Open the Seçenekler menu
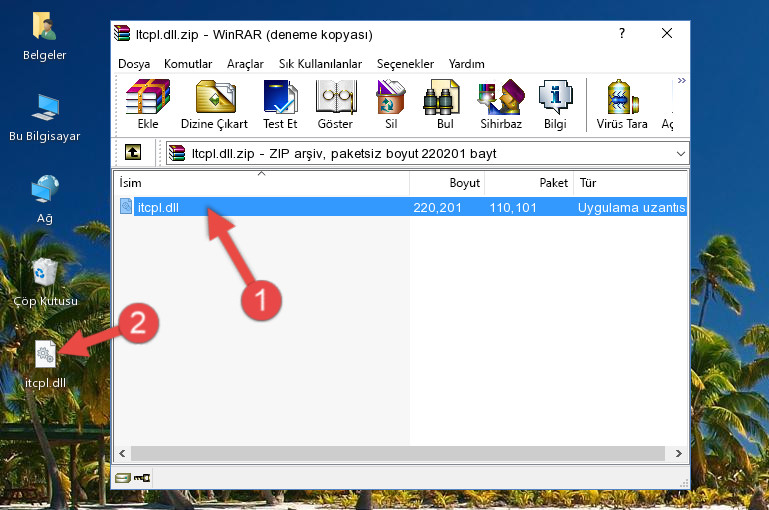The image size is (769, 510). coord(405,64)
